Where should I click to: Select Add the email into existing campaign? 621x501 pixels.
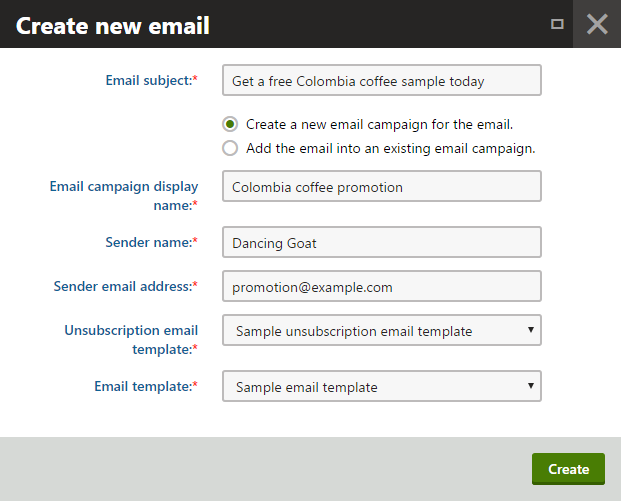click(x=230, y=149)
